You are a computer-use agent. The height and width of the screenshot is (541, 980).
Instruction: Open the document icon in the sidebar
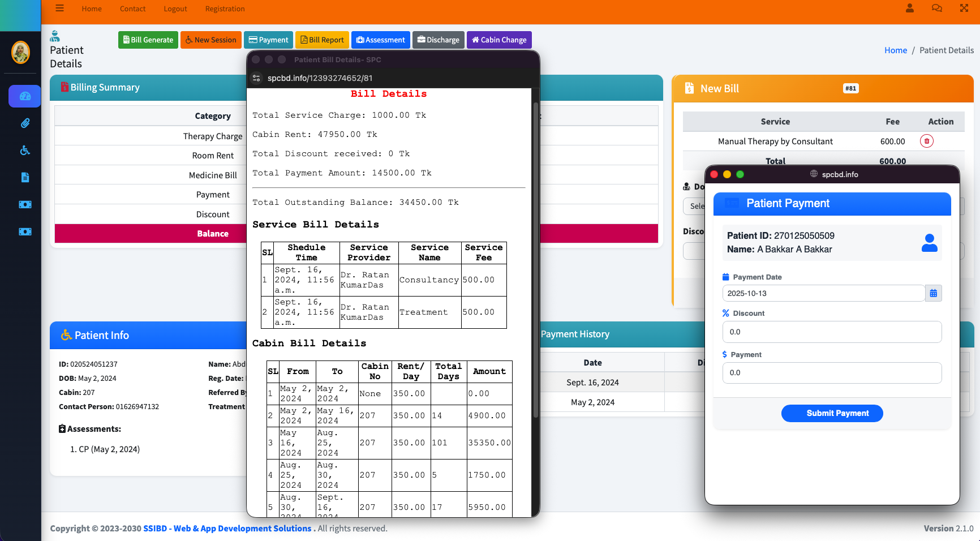[x=24, y=177]
